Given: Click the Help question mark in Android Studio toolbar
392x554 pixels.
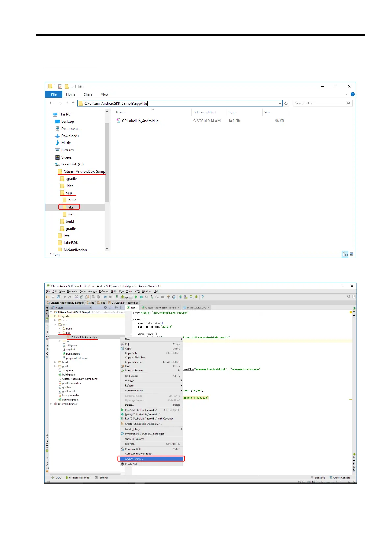Looking at the screenshot, I should [x=203, y=297].
